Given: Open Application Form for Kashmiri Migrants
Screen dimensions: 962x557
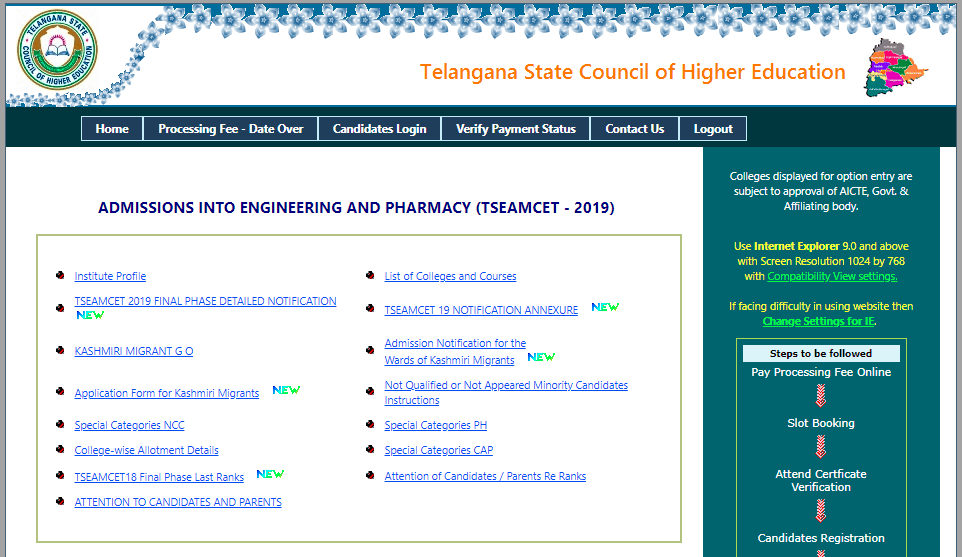Looking at the screenshot, I should pyautogui.click(x=166, y=393).
